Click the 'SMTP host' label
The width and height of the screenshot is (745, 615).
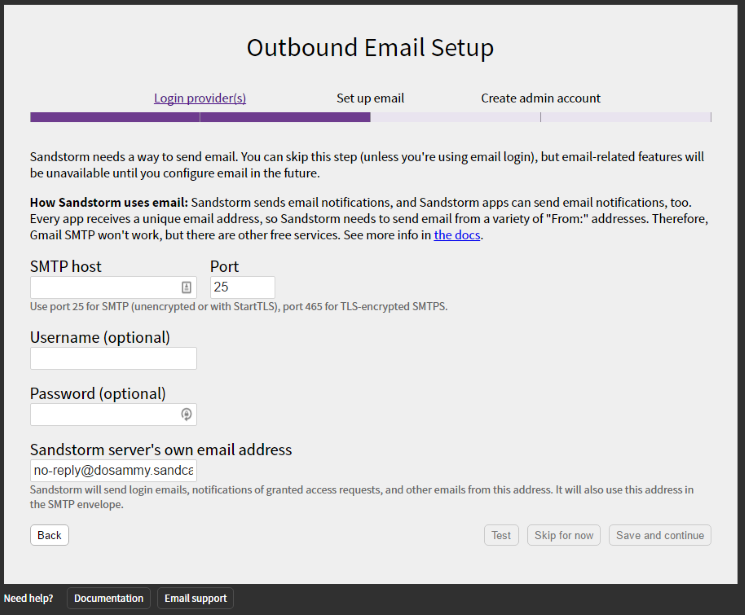66,266
